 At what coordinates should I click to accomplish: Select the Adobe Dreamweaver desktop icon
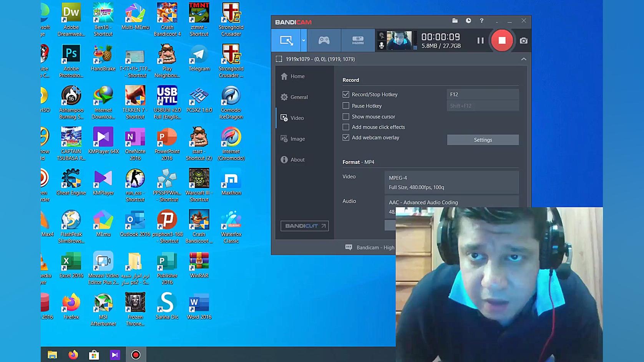pyautogui.click(x=71, y=20)
